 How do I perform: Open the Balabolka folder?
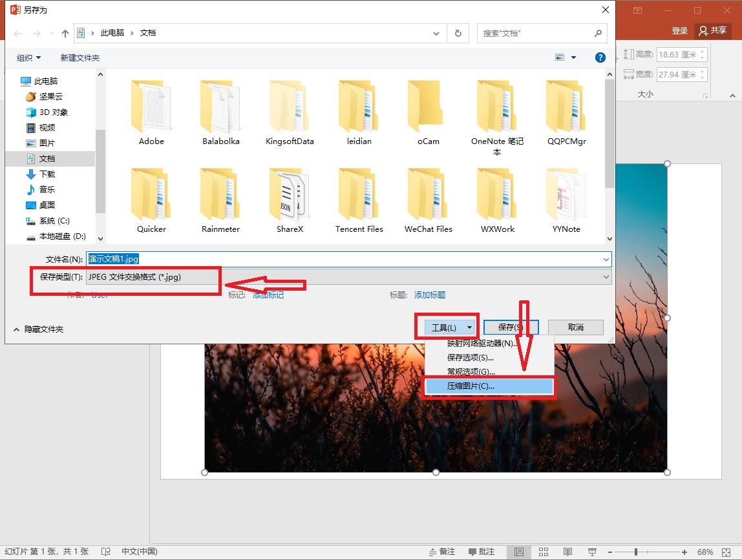pyautogui.click(x=220, y=112)
